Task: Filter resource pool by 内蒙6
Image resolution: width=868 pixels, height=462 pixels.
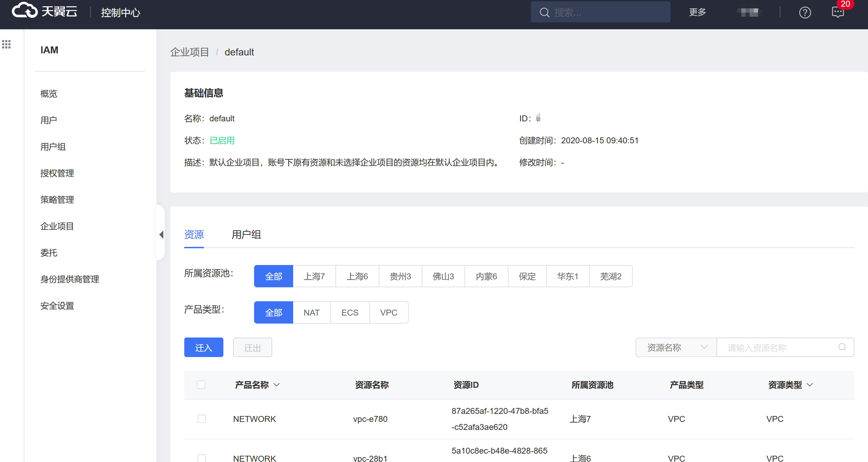Action: coord(487,276)
